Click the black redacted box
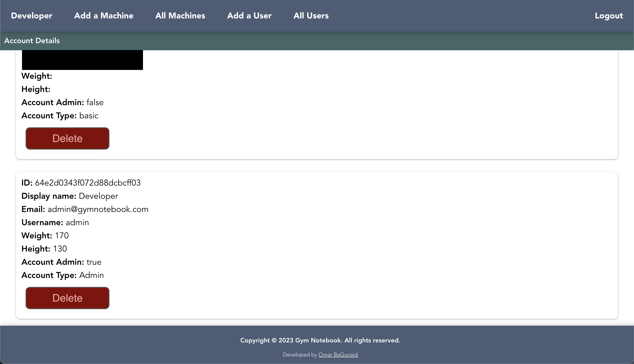The width and height of the screenshot is (634, 364). click(x=82, y=60)
